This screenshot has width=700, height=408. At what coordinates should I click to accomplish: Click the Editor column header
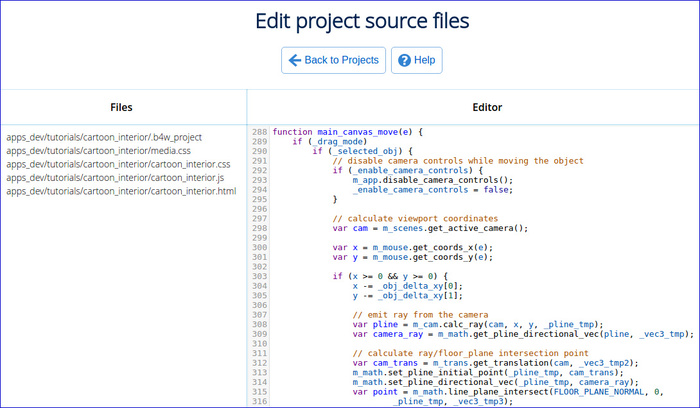pyautogui.click(x=472, y=108)
